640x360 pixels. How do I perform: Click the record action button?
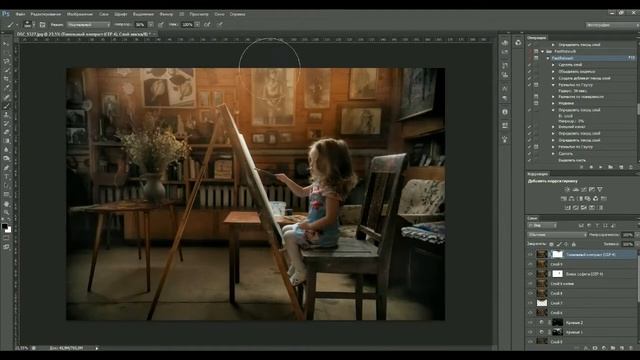[x=591, y=167]
